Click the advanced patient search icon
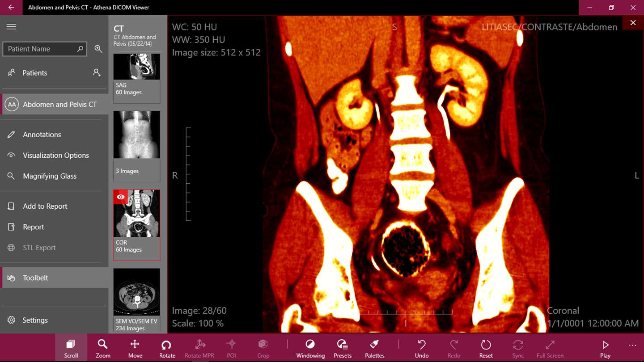 [x=98, y=49]
